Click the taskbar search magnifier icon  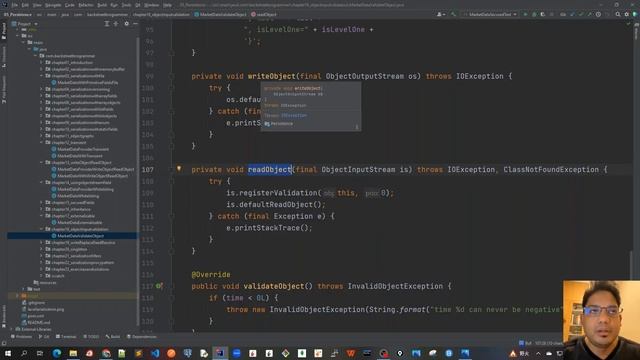tap(24, 353)
